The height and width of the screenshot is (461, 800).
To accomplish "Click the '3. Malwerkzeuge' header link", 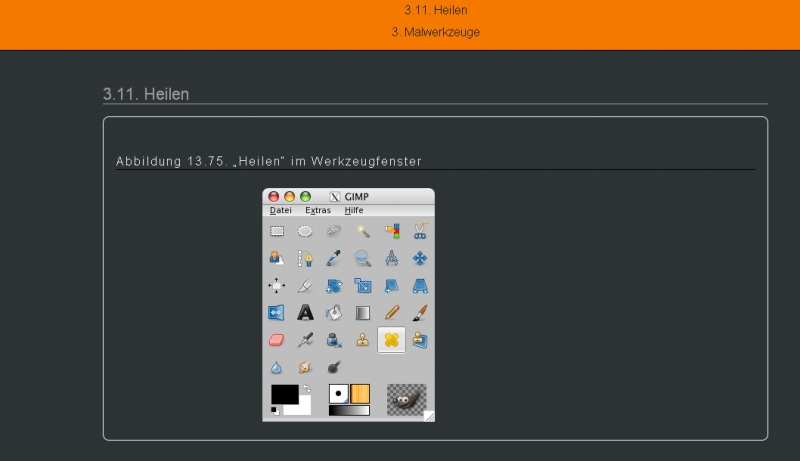I will pyautogui.click(x=436, y=32).
